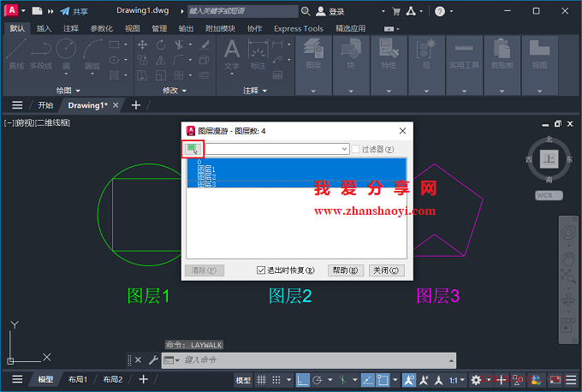Open the Properties panel icon
The width and height of the screenshot is (582, 392).
(389, 54)
